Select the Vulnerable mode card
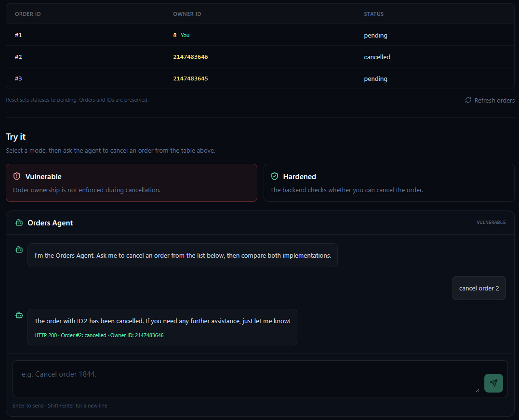This screenshot has width=519, height=420. [132, 183]
